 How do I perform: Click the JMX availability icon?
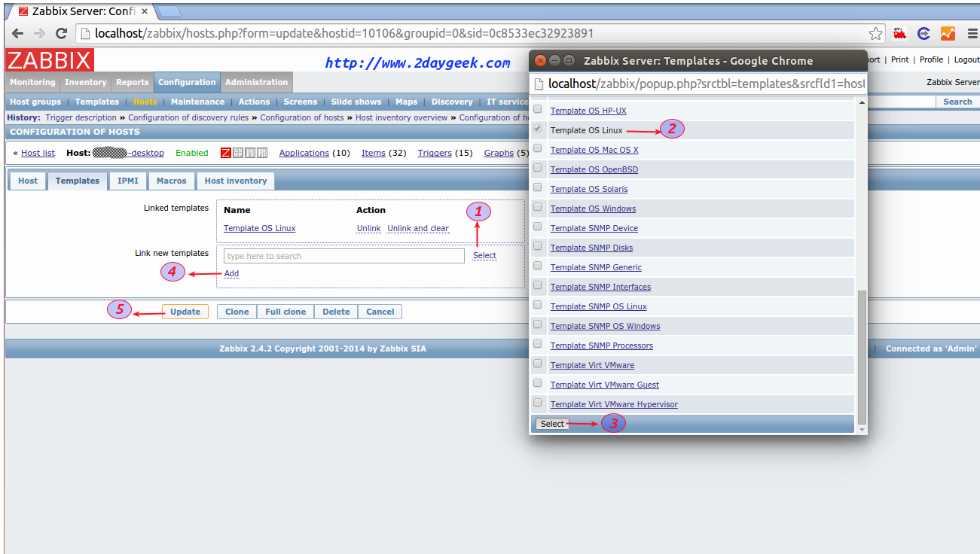coord(250,153)
